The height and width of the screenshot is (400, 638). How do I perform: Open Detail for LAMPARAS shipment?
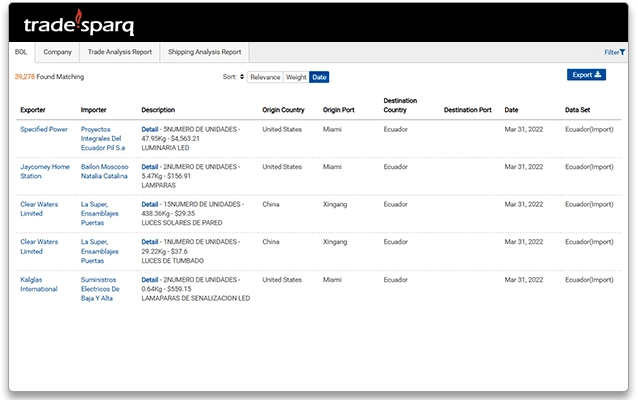[x=150, y=166]
